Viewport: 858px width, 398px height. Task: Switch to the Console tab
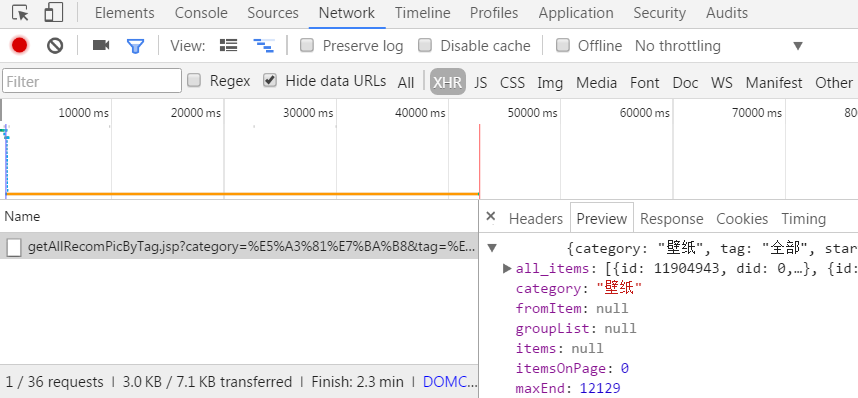coord(201,13)
